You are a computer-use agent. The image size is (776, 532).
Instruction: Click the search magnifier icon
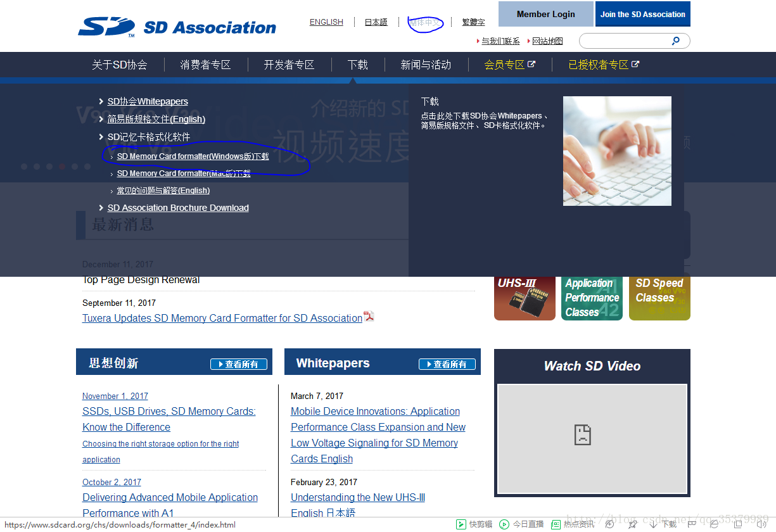pos(676,41)
